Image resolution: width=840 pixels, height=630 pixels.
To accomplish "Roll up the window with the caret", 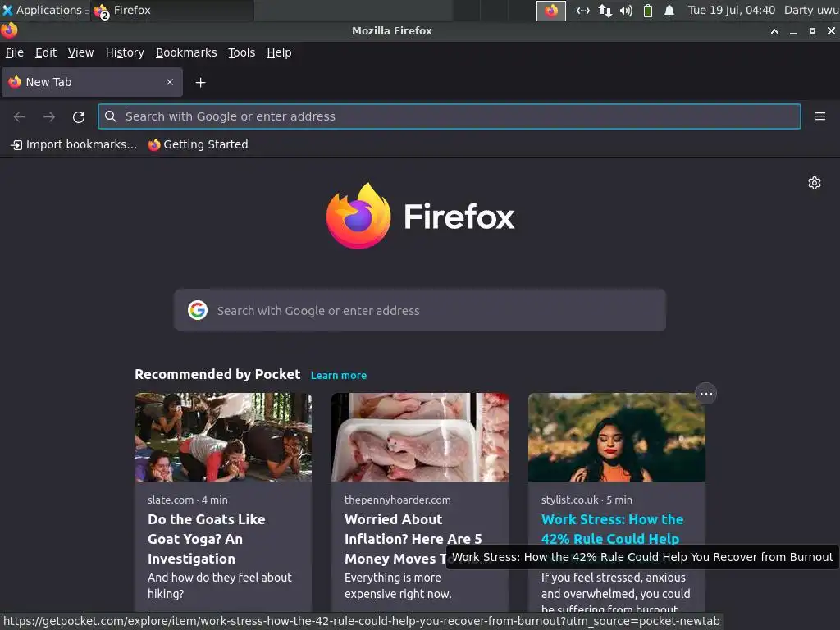I will pos(774,31).
